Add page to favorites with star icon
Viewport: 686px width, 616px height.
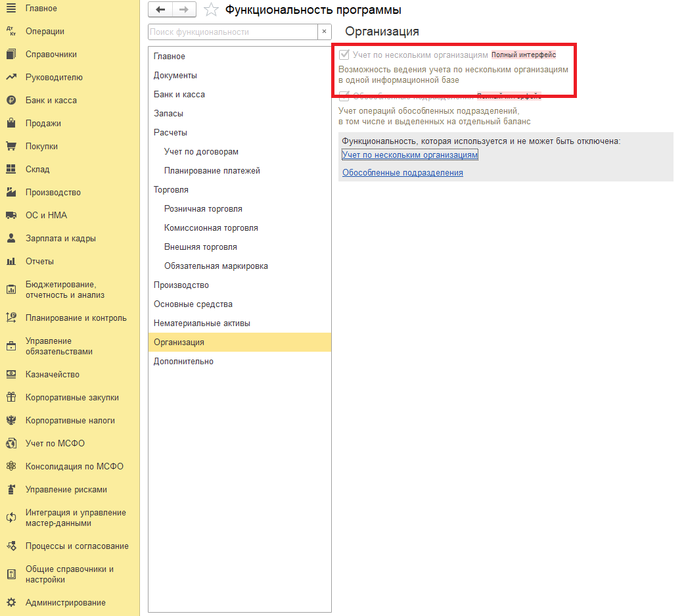(211, 10)
